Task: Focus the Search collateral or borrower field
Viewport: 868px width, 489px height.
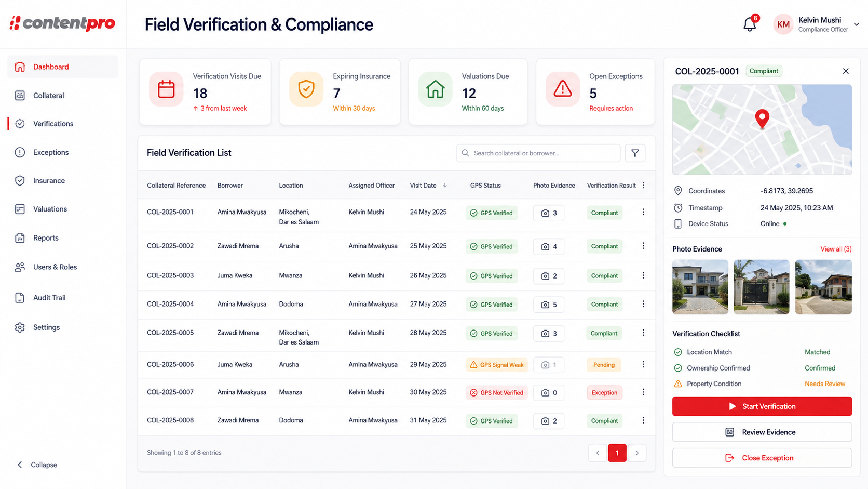Action: tap(538, 153)
